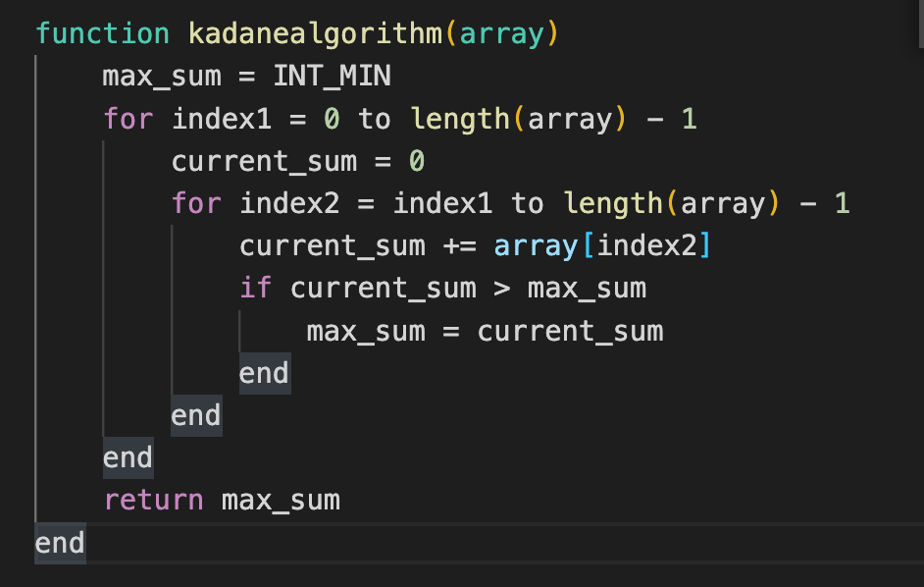
Task: Click the vertical scrollbar thumb
Action: [921, 24]
